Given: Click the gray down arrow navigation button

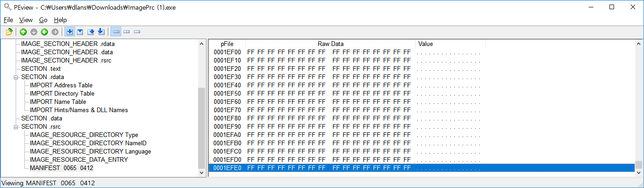Looking at the screenshot, I should click(x=34, y=32).
